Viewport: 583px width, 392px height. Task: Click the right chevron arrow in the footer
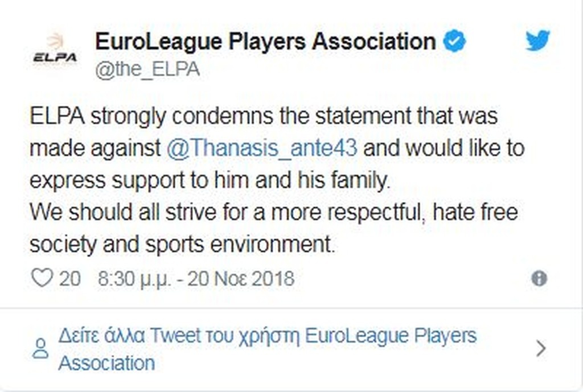point(541,349)
